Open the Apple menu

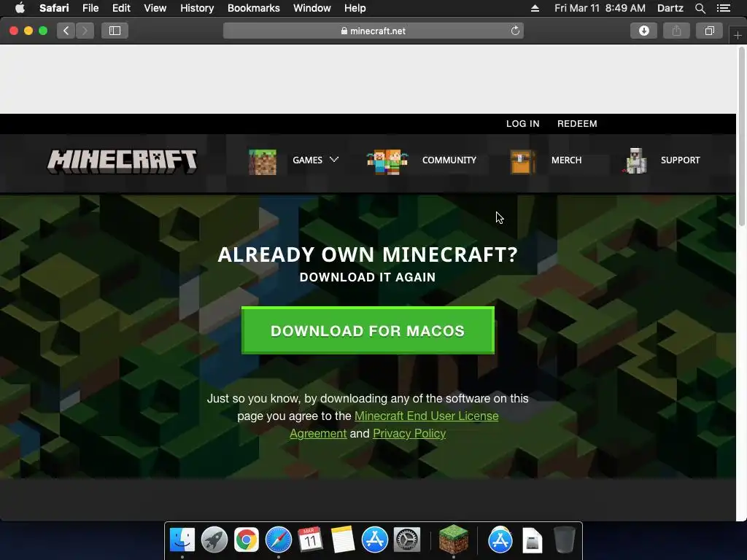click(20, 8)
